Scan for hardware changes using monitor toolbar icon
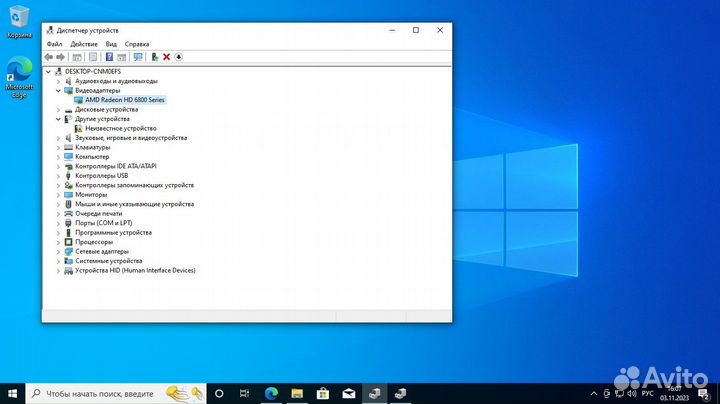720x404 pixels. tap(138, 57)
